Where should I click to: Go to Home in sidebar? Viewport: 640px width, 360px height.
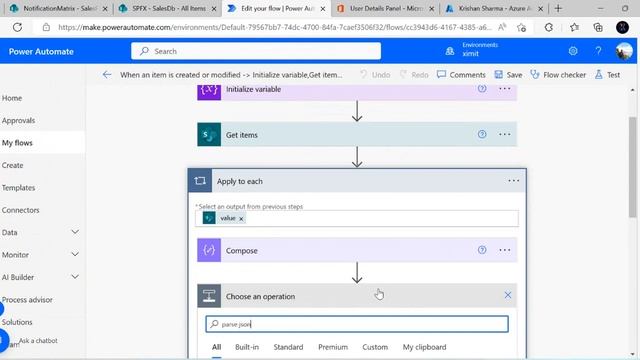pos(42,98)
